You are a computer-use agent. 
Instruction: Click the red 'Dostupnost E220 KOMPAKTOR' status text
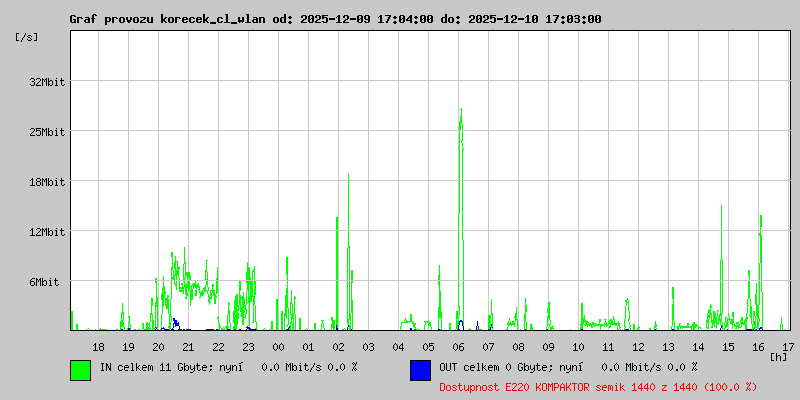[x=598, y=386]
